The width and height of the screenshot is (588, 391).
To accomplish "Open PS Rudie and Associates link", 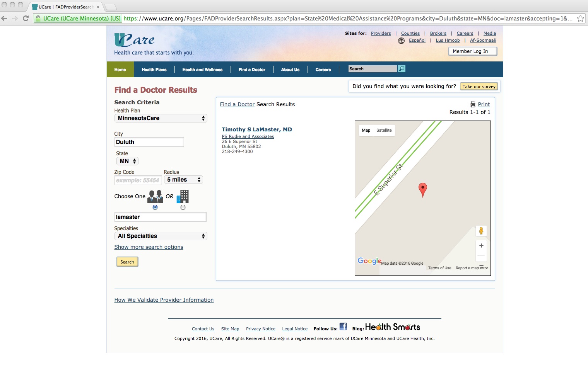I will [x=248, y=136].
